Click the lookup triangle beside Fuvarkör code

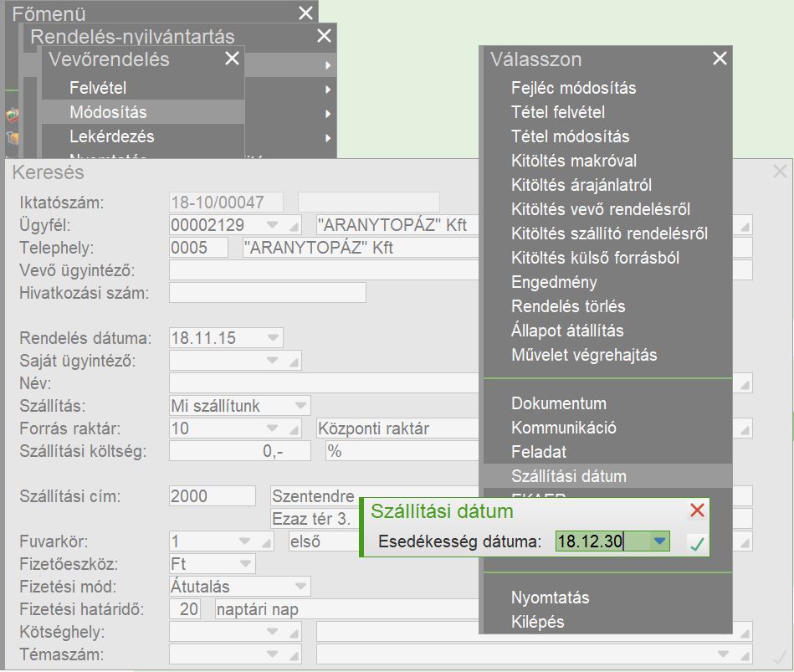(266, 543)
